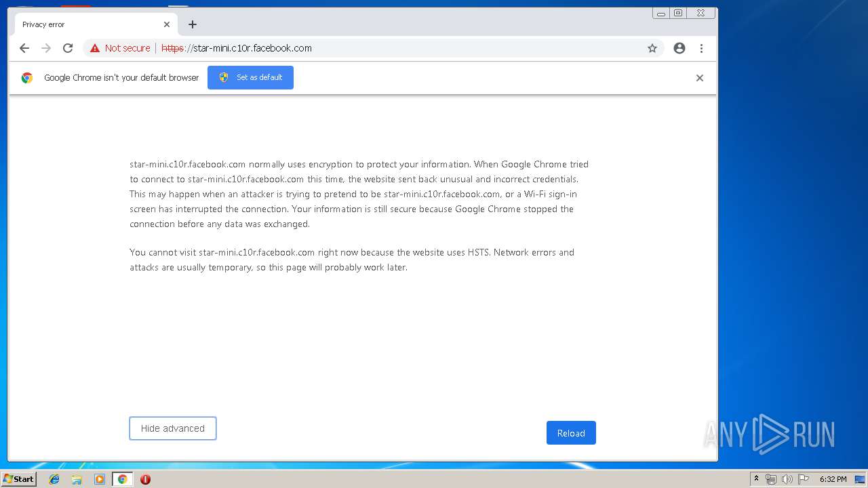Show hidden system tray icons

pos(756,479)
